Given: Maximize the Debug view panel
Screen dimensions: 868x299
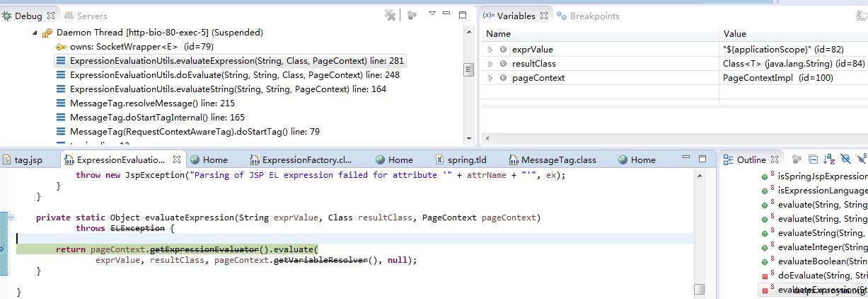Looking at the screenshot, I should click(x=463, y=15).
